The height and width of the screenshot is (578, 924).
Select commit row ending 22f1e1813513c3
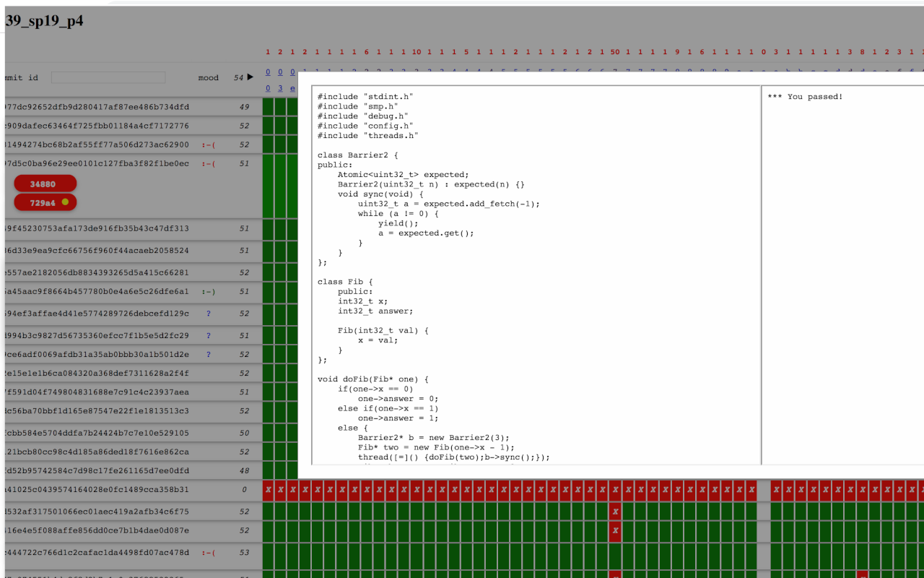pyautogui.click(x=134, y=411)
